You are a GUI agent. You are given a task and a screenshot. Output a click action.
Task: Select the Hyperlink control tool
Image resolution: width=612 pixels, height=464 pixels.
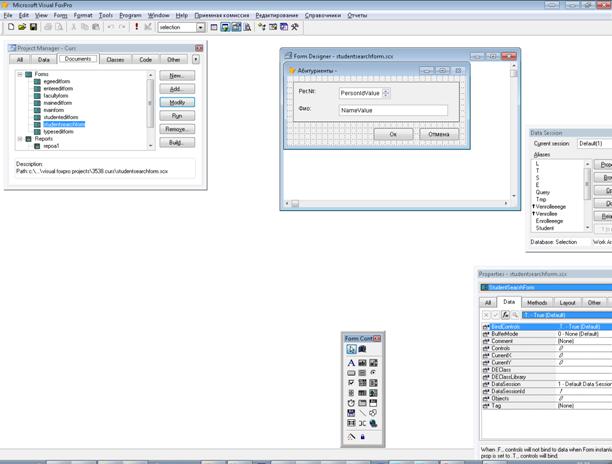click(x=374, y=423)
